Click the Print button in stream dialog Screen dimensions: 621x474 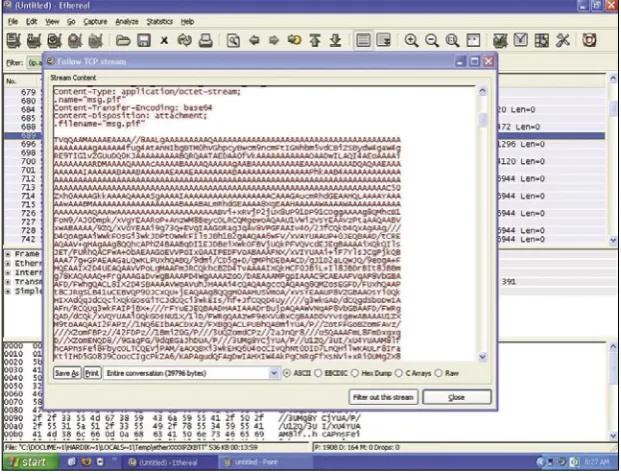pos(92,373)
